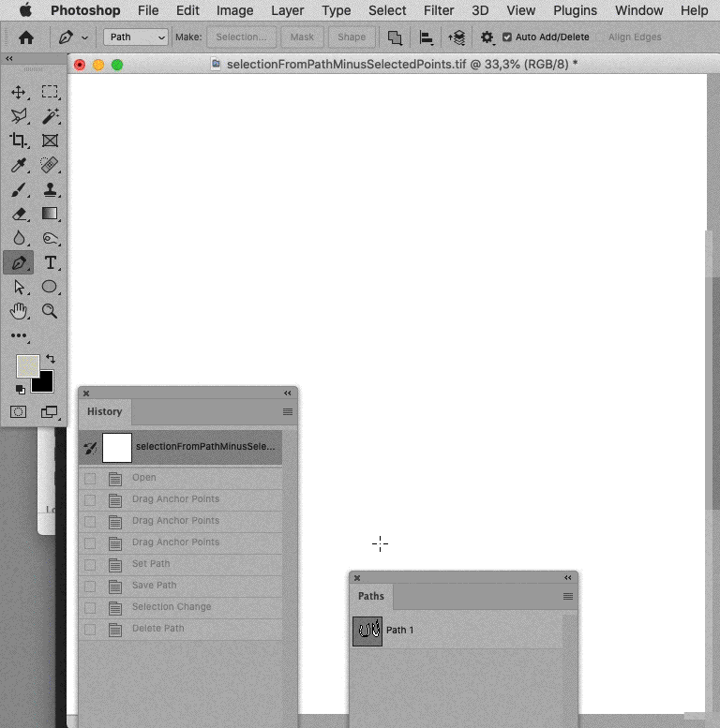Select the Move tool

(19, 92)
